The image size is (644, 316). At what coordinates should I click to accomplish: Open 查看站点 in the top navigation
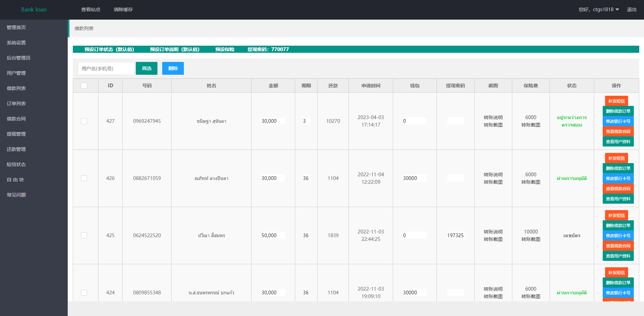tap(91, 9)
